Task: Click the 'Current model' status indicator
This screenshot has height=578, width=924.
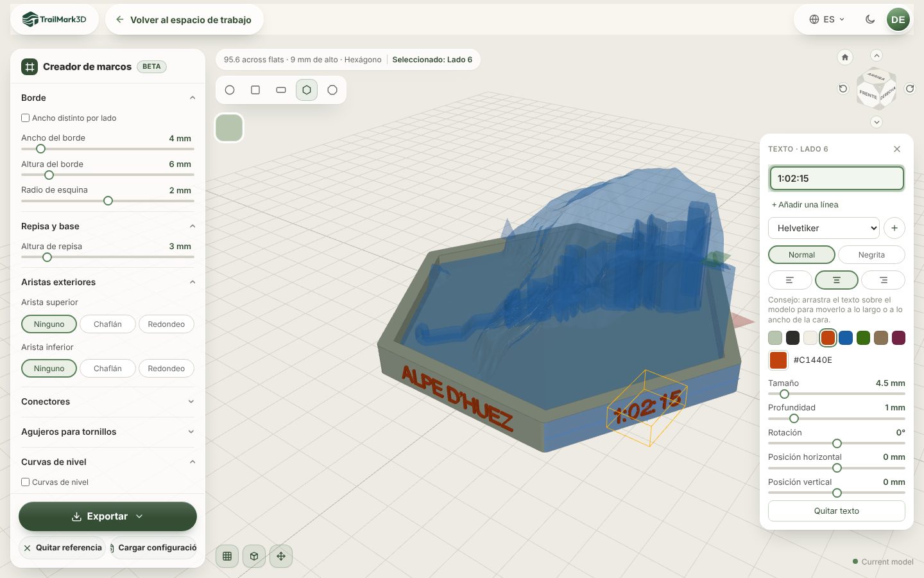Action: coord(883,562)
